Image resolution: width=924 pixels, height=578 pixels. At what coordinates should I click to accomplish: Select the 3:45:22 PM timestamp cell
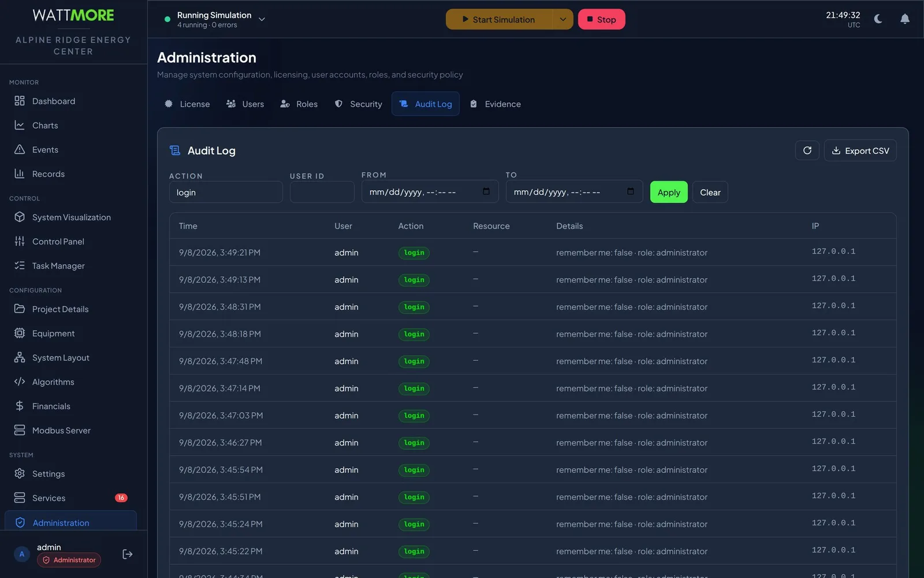coord(221,551)
